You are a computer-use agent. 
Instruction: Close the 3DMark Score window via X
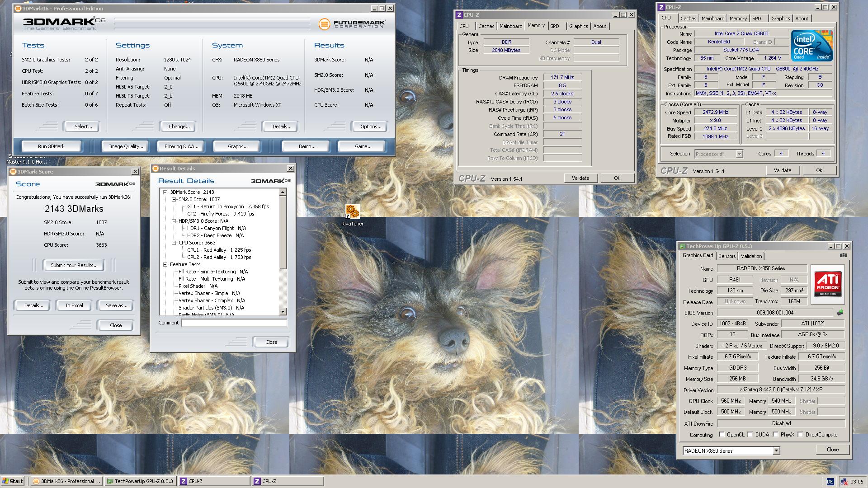coord(135,172)
